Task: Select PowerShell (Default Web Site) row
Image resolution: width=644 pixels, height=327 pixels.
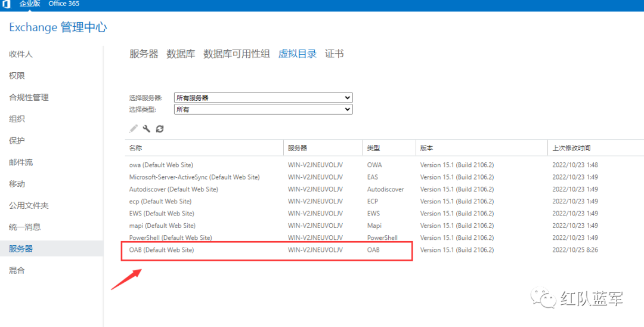Action: click(x=385, y=238)
